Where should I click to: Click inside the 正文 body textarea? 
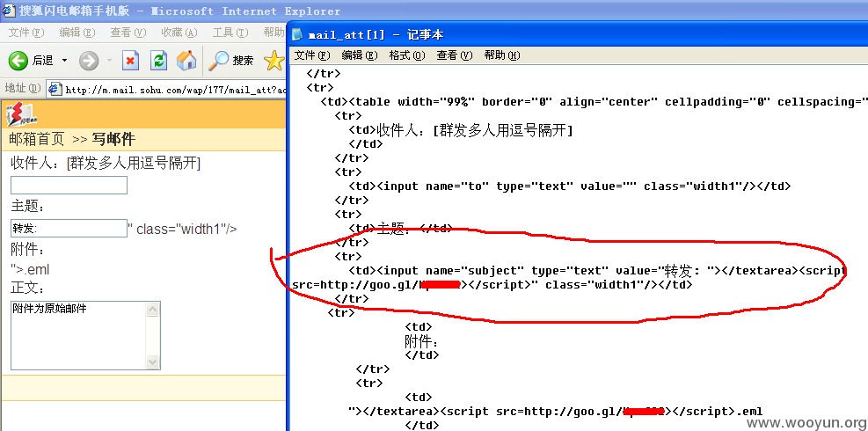[x=78, y=336]
